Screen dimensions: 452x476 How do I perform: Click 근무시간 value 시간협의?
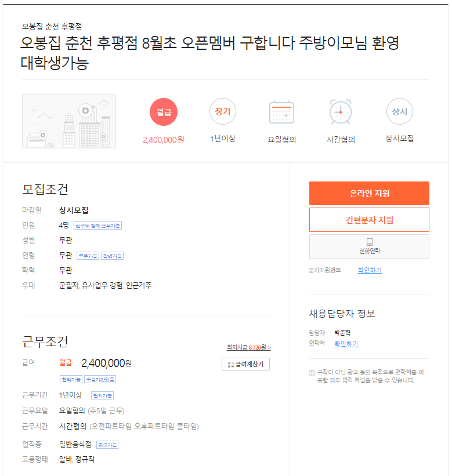pyautogui.click(x=73, y=426)
